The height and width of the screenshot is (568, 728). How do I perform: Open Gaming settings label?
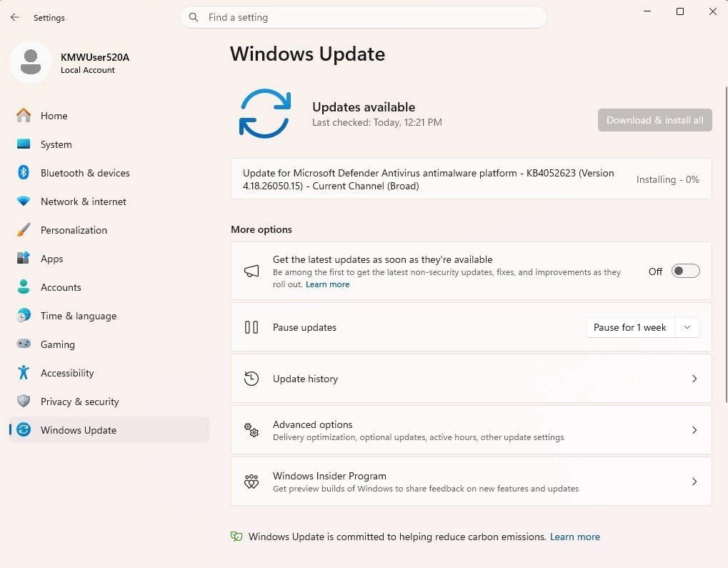pos(58,344)
